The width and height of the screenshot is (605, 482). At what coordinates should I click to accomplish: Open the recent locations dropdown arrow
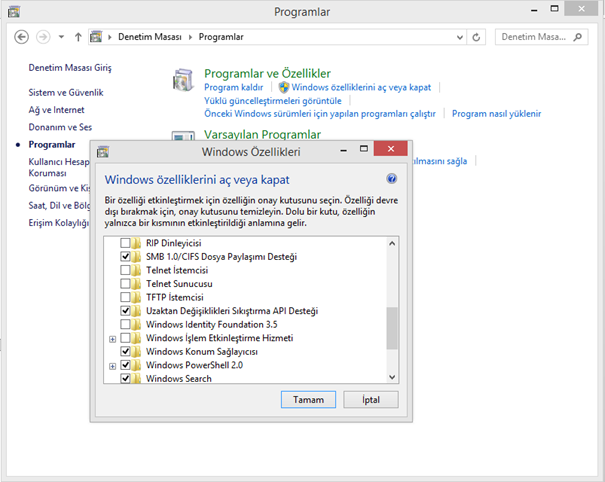click(x=61, y=37)
